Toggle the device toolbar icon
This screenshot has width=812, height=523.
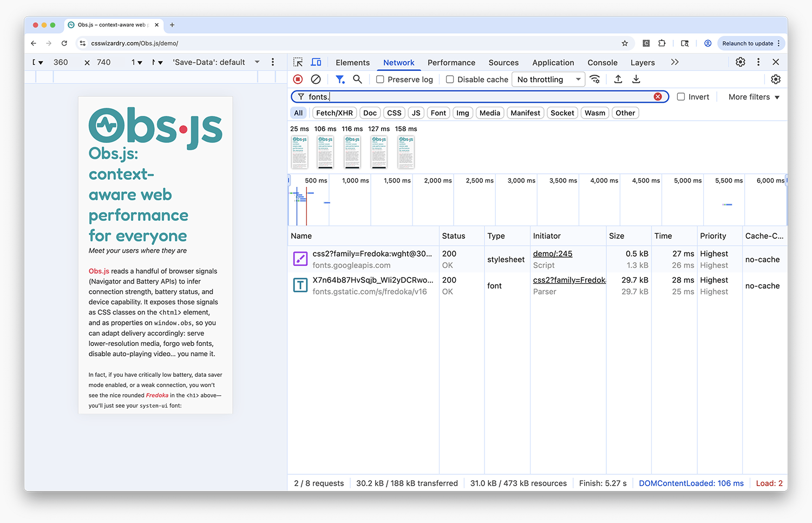[x=316, y=62]
